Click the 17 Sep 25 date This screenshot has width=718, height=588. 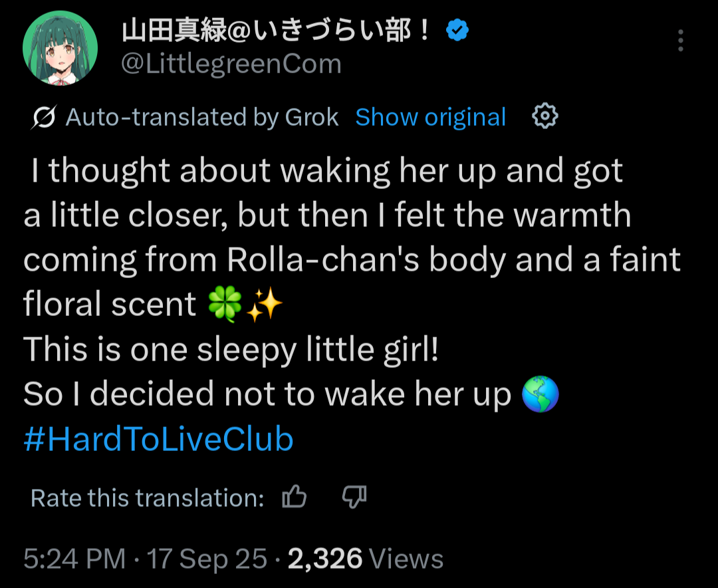[x=207, y=559]
